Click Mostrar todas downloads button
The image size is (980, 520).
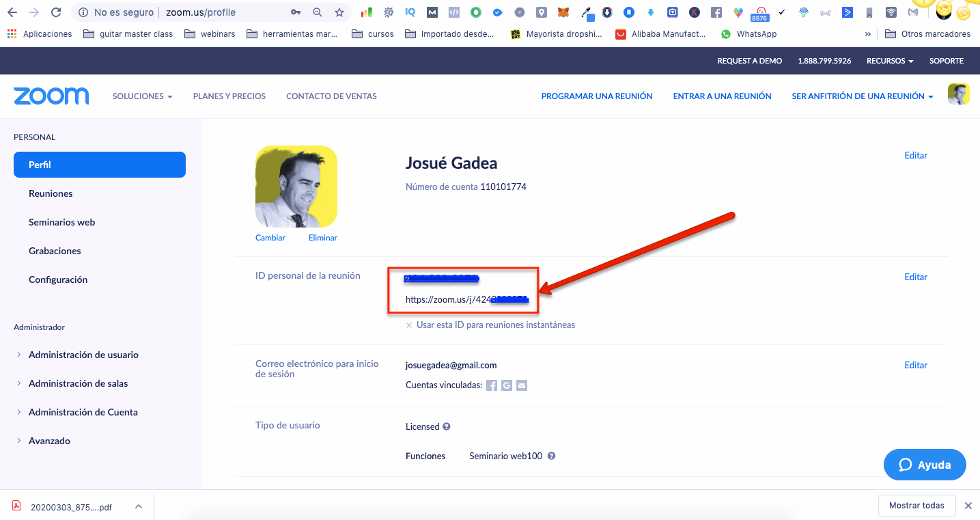(916, 506)
